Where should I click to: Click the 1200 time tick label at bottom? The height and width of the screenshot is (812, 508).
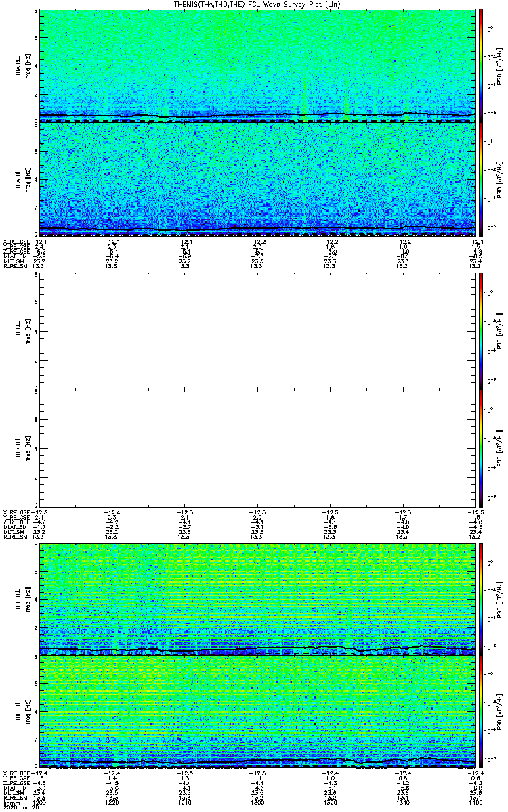pos(41,801)
